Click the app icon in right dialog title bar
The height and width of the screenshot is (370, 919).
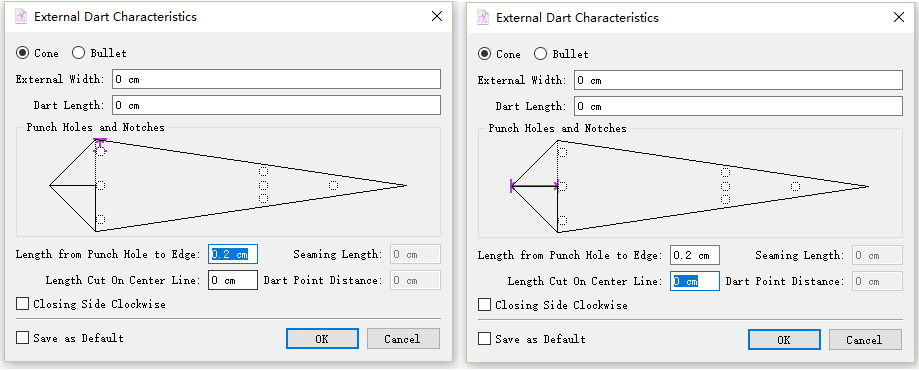(x=484, y=18)
